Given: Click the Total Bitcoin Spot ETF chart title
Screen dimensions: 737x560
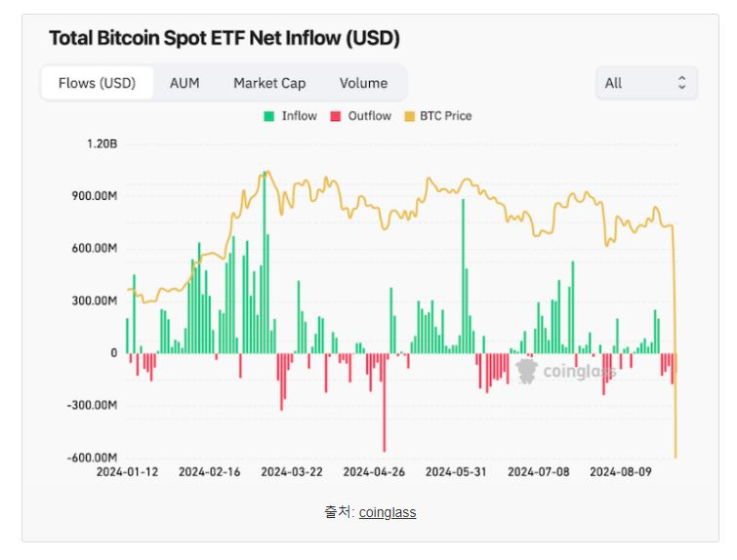Looking at the screenshot, I should click(x=225, y=38).
